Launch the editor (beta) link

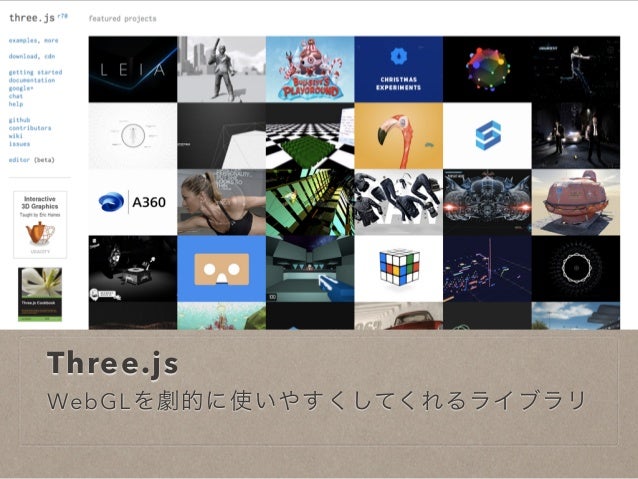31,160
